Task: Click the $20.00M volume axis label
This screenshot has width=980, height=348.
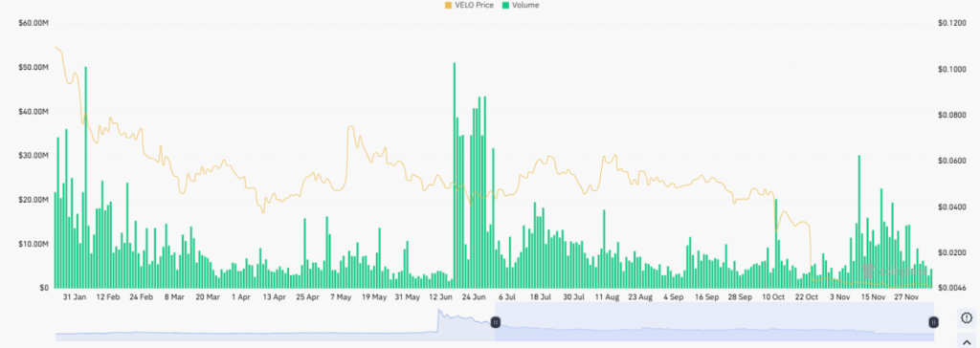Action: [x=33, y=200]
